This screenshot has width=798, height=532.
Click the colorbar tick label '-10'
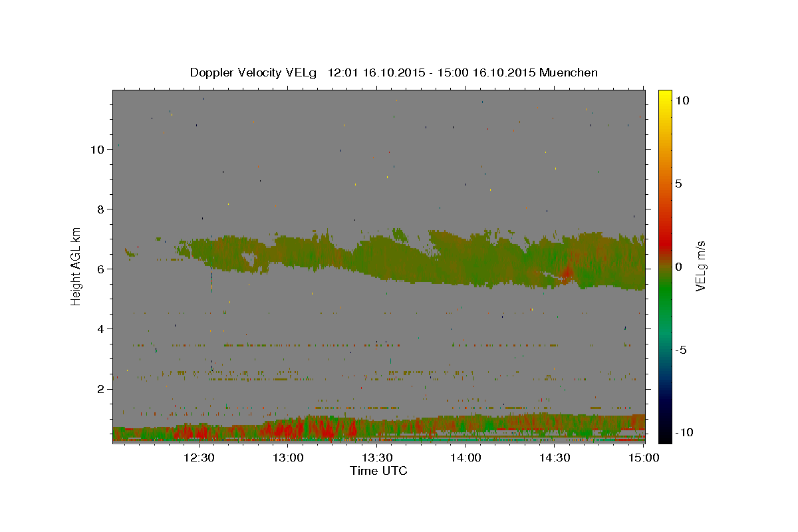[684, 433]
